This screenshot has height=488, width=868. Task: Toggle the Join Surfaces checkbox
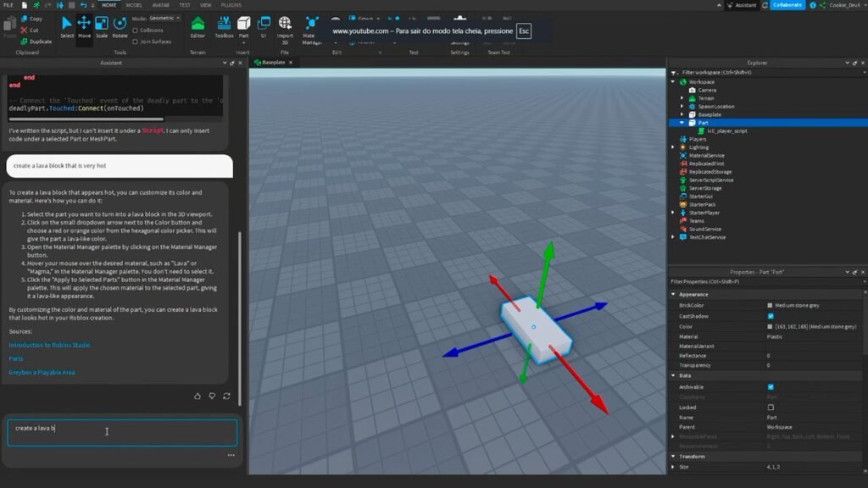click(135, 42)
